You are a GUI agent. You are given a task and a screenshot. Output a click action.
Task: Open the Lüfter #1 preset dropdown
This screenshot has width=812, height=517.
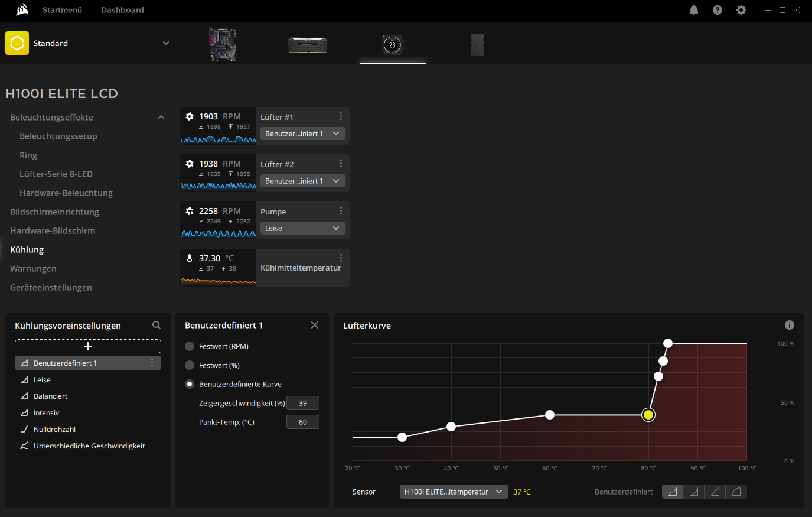tap(303, 134)
